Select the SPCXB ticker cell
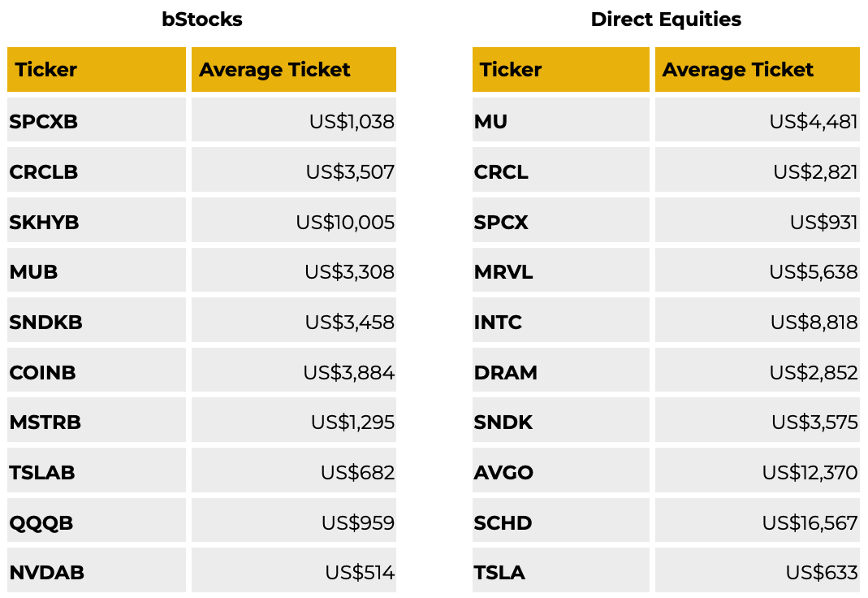868x598 pixels. pyautogui.click(x=97, y=119)
